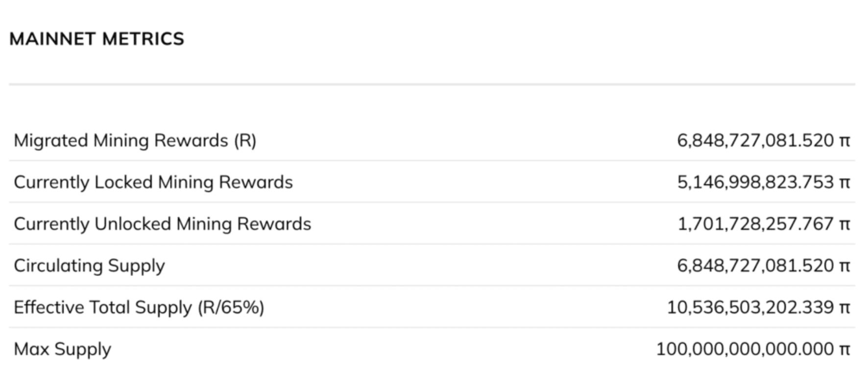868x391 pixels.
Task: Click the divider line below the MAINNET METRICS heading
Action: (432, 85)
